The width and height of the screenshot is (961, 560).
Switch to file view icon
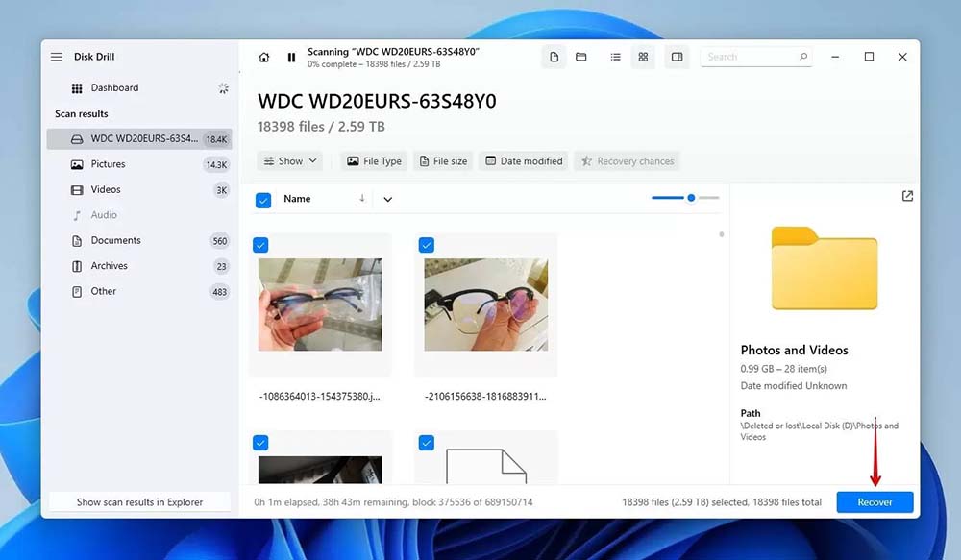pyautogui.click(x=554, y=58)
